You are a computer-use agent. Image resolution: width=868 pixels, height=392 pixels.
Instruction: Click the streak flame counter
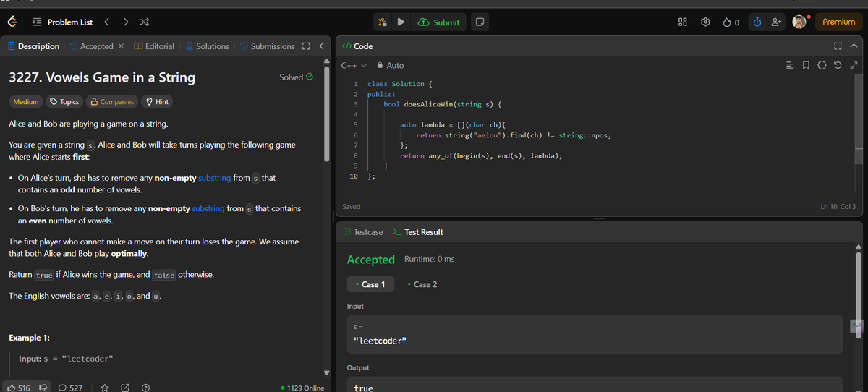[x=731, y=22]
